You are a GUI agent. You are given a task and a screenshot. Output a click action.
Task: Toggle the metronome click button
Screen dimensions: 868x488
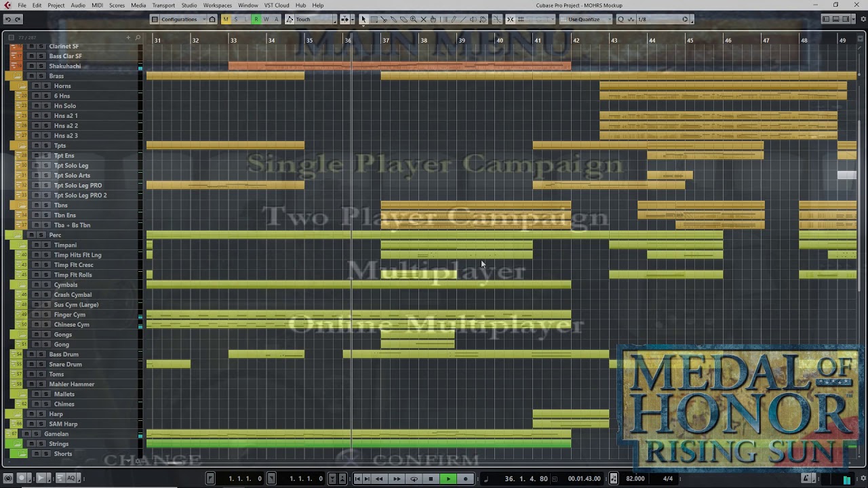pos(806,479)
